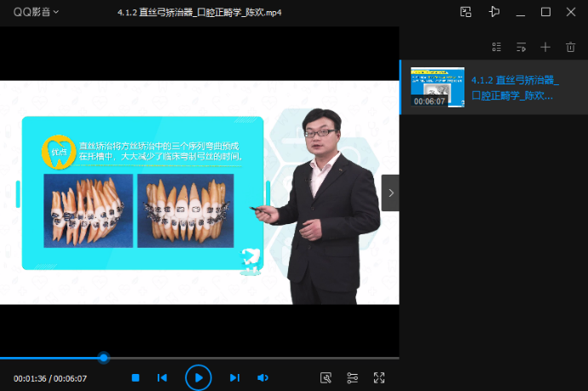Open the video toolbox icon
The height and width of the screenshot is (391, 588).
pos(325,377)
